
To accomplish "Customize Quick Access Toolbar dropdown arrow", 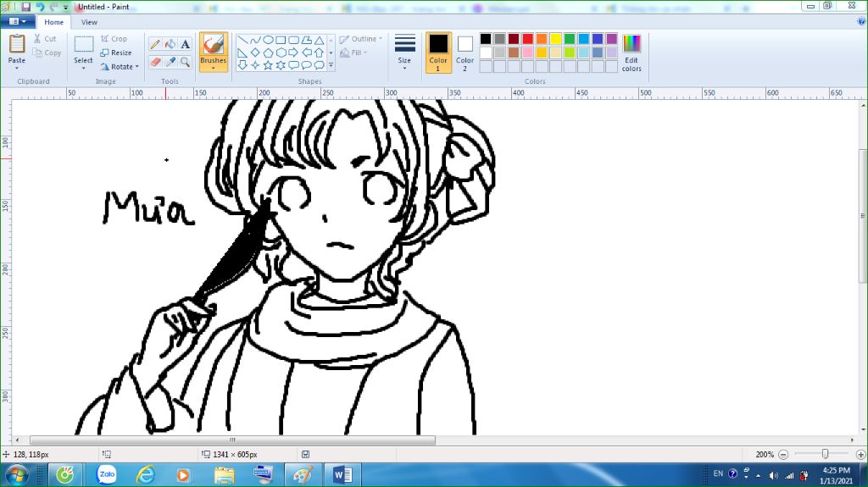I will tap(66, 8).
